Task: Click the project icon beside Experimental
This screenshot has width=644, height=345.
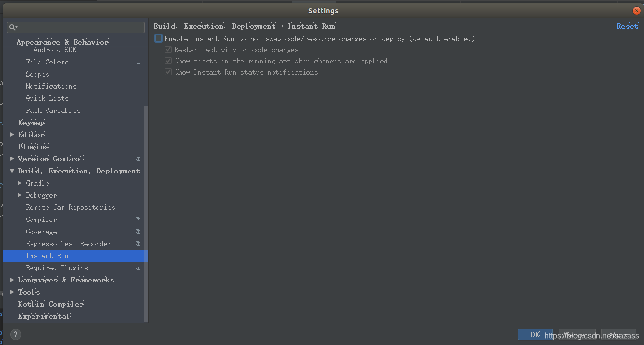Action: coord(138,316)
